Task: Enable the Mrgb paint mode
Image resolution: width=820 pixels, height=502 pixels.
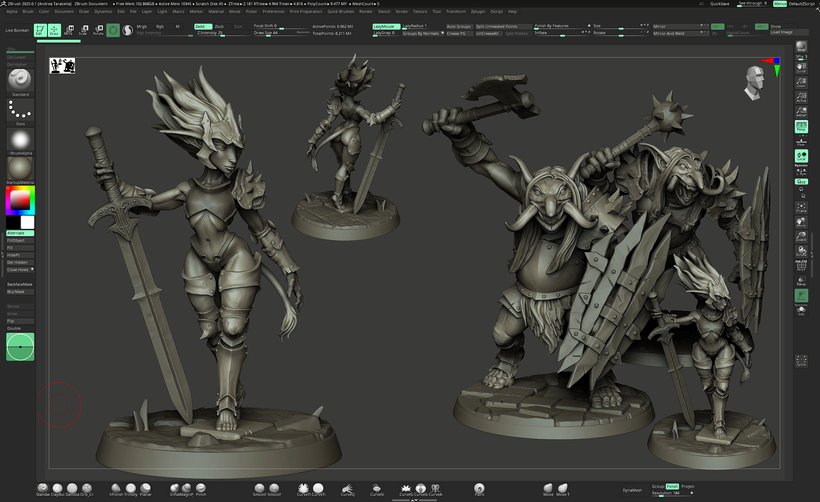Action: [141, 26]
